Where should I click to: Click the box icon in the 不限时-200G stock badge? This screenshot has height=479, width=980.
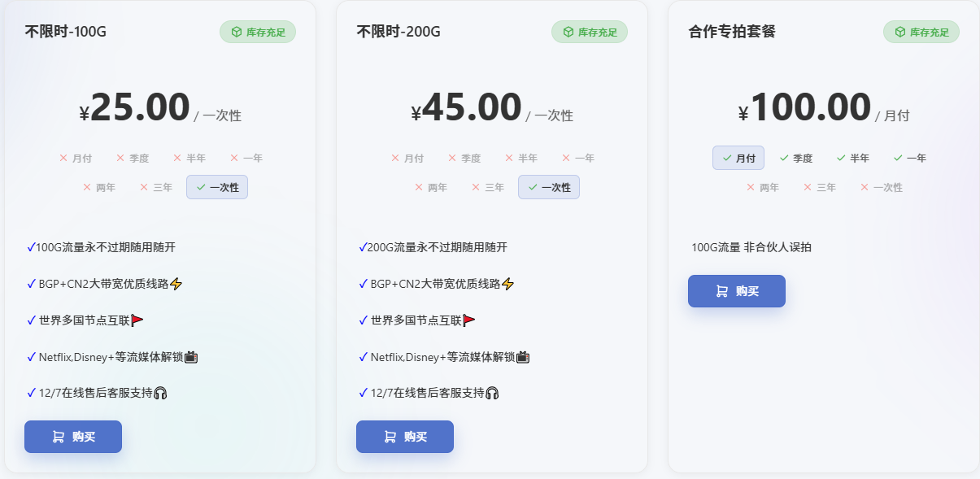point(568,32)
